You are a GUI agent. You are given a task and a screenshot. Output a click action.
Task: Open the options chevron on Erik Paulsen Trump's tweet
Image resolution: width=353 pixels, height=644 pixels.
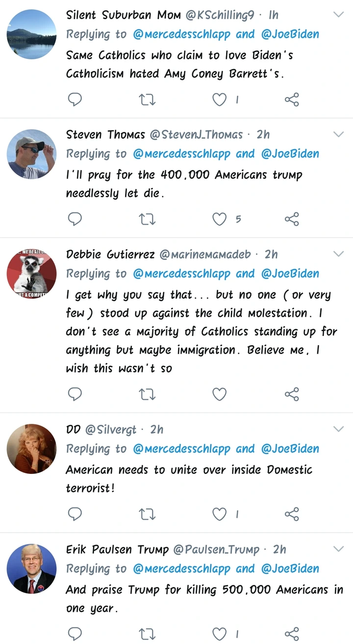[x=338, y=548]
